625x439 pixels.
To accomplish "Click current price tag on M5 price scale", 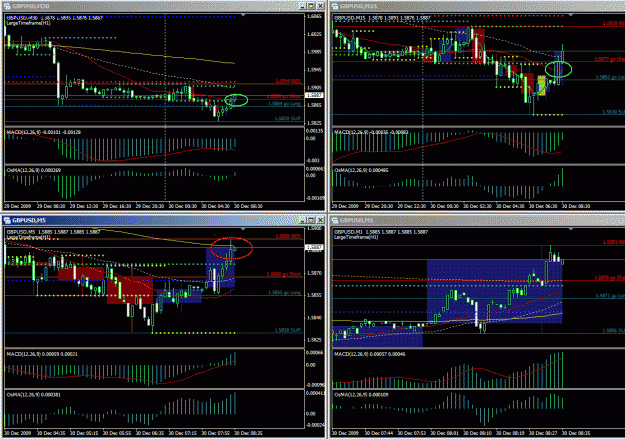I will [x=314, y=248].
